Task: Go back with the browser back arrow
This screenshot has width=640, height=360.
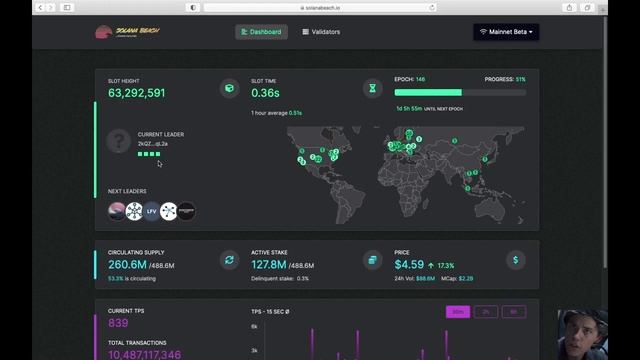Action: pos(40,7)
